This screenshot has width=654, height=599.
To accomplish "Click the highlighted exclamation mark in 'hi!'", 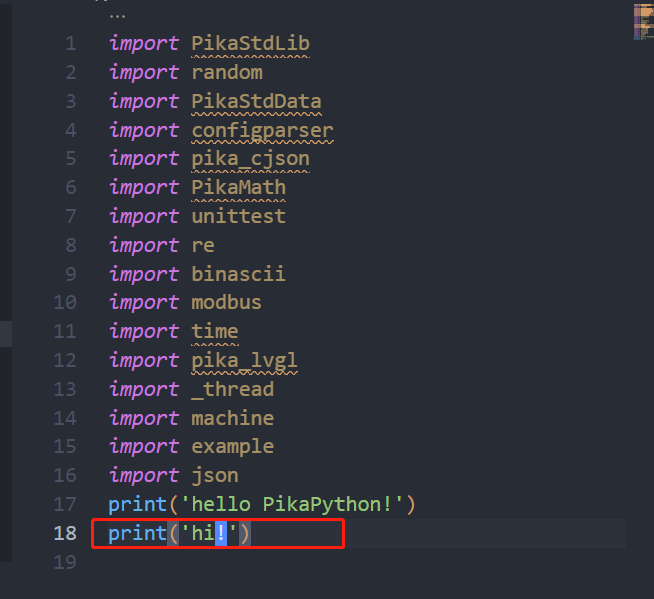I will coord(221,533).
